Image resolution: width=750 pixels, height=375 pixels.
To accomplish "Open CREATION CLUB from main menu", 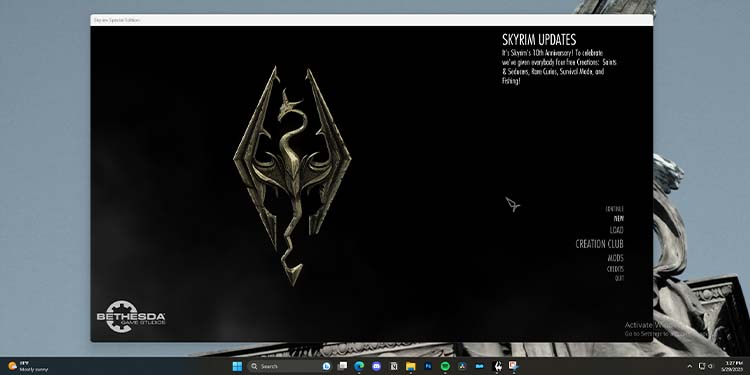I will tap(599, 244).
